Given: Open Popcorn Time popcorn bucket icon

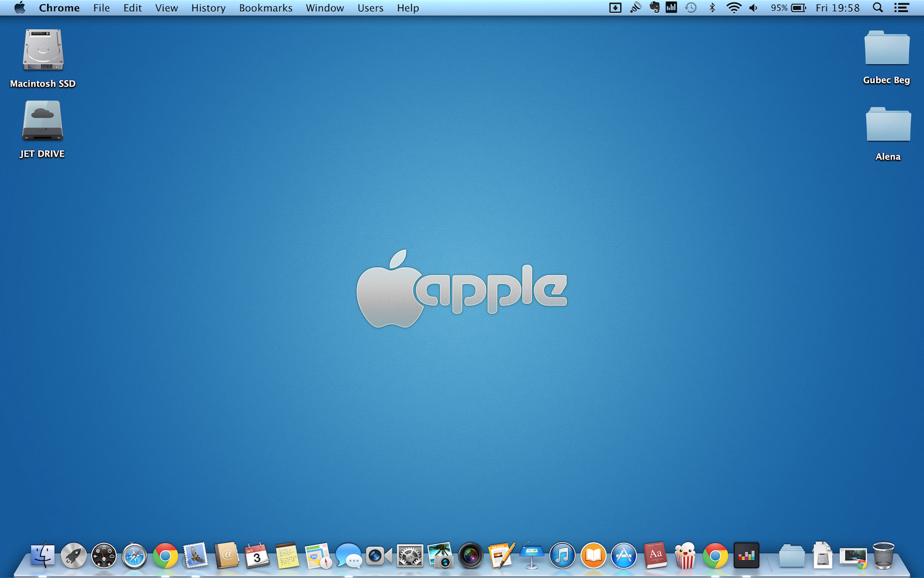Looking at the screenshot, I should (685, 556).
